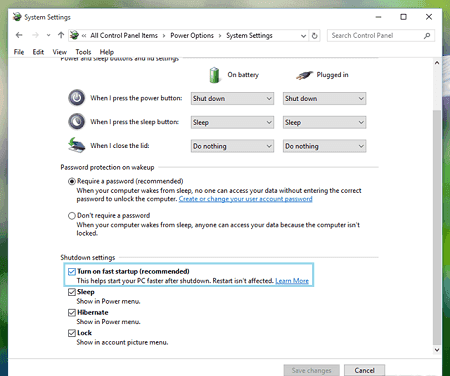Go up one level with Up arrow
The height and width of the screenshot is (376, 450).
[x=61, y=35]
